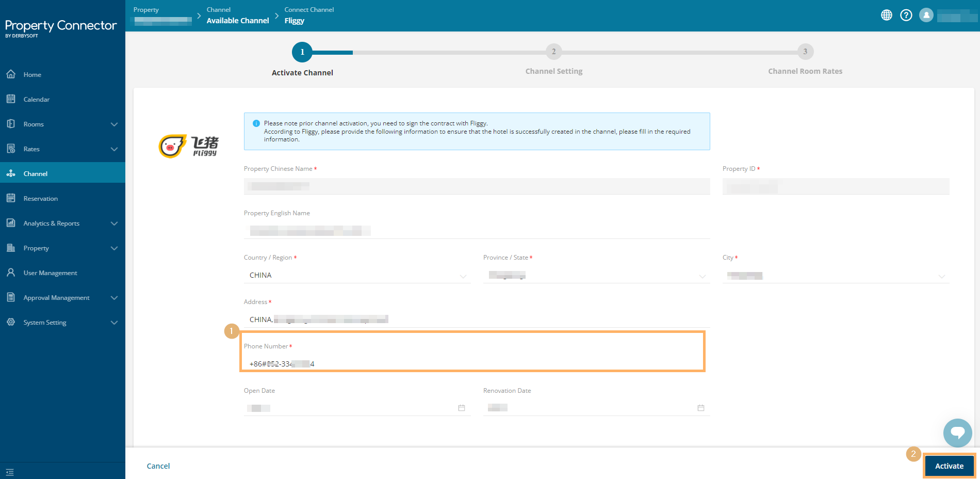Select the Property building icon in sidebar
The height and width of the screenshot is (479, 980).
tap(11, 248)
